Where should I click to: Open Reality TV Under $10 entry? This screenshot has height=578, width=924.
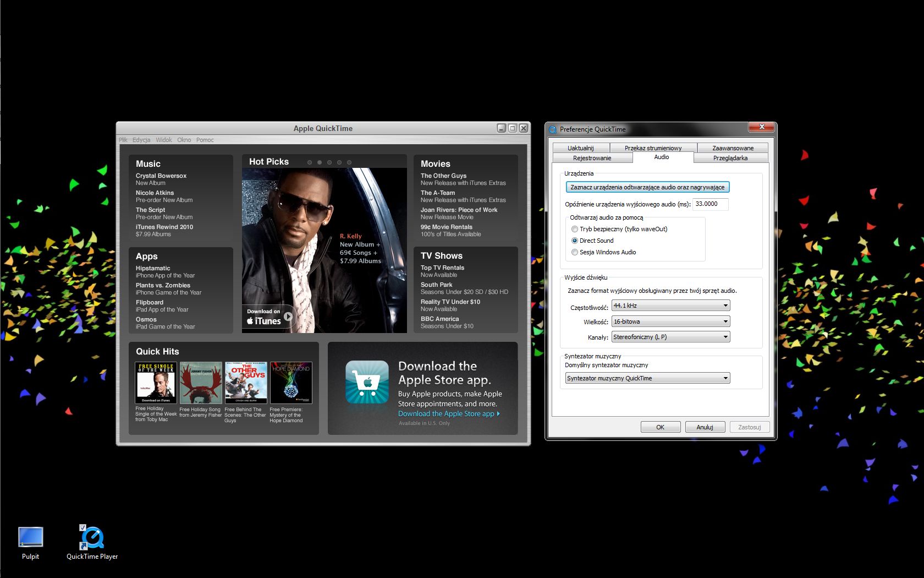450,306
